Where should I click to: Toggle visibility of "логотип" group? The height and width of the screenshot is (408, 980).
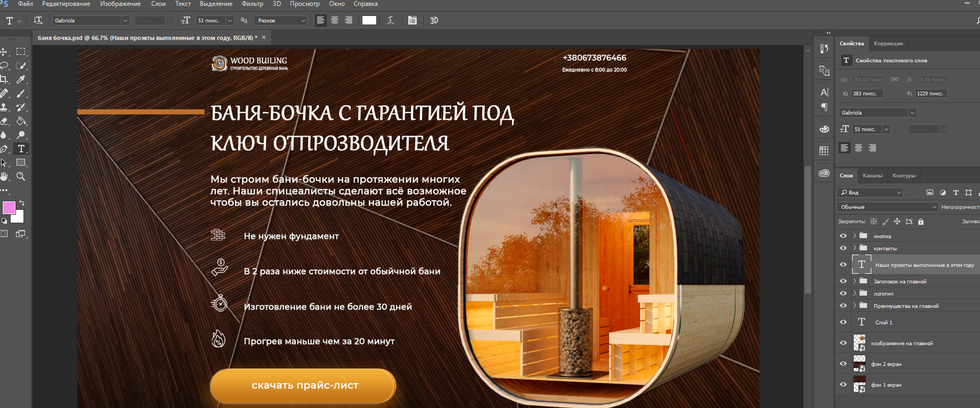click(x=843, y=293)
